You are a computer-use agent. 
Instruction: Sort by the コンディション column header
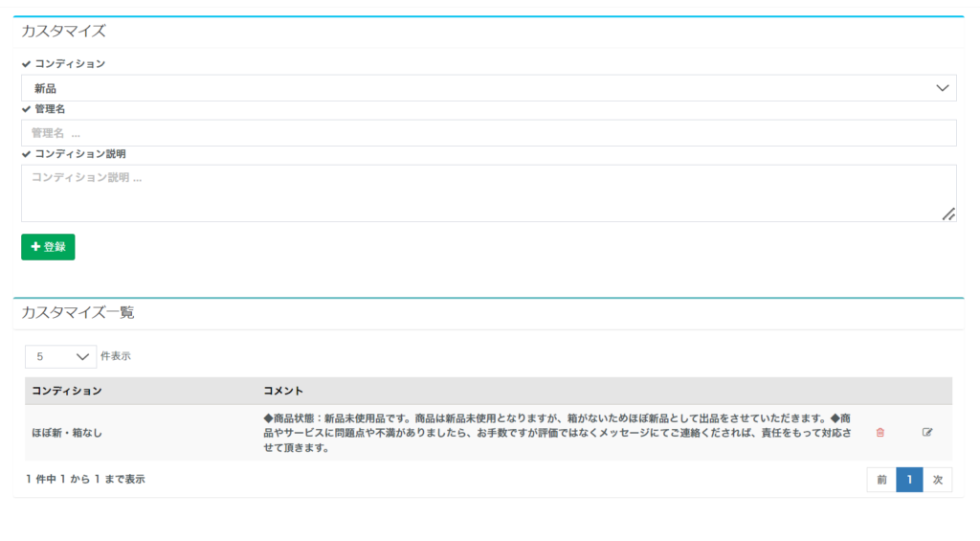67,391
